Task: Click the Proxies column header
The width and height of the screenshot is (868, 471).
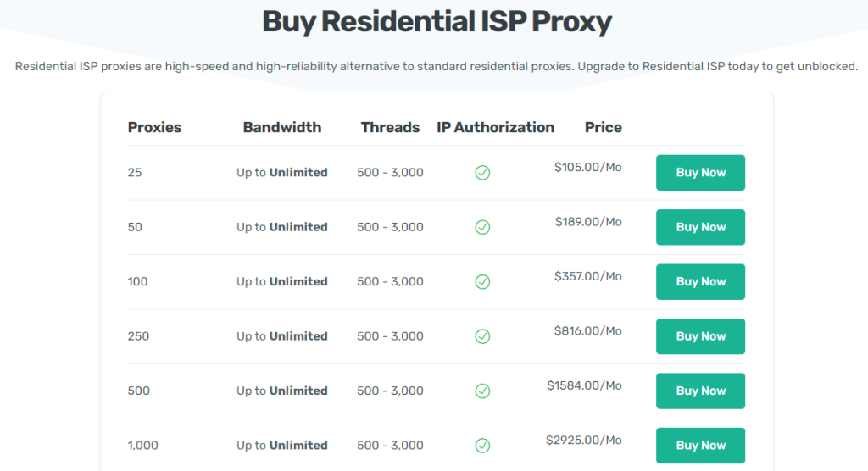Action: point(154,128)
